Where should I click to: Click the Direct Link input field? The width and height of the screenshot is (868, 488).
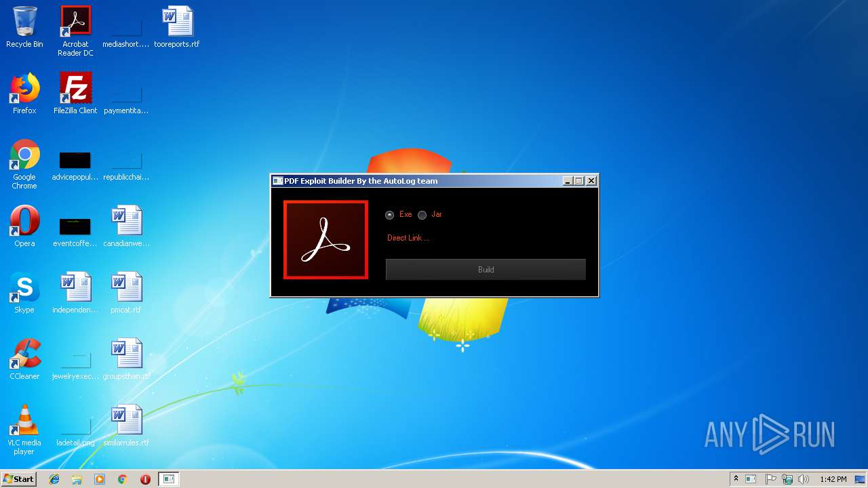[x=485, y=238]
